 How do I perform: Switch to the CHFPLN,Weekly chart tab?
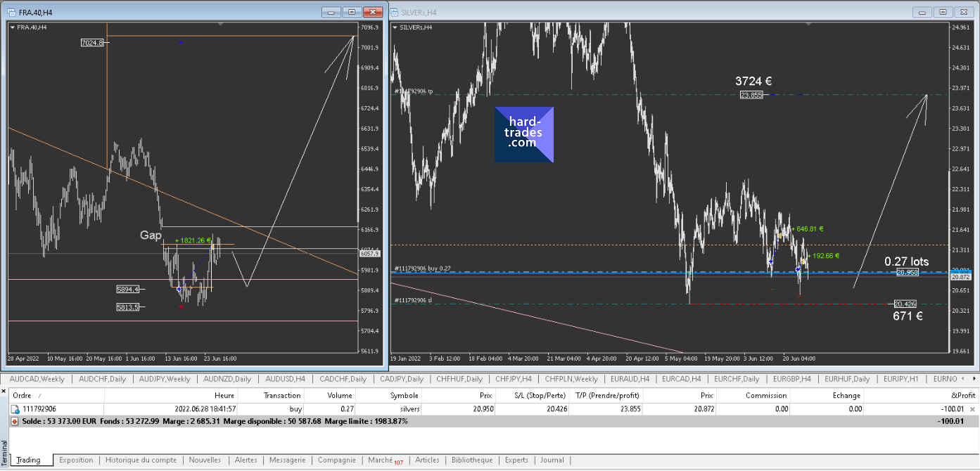(571, 379)
